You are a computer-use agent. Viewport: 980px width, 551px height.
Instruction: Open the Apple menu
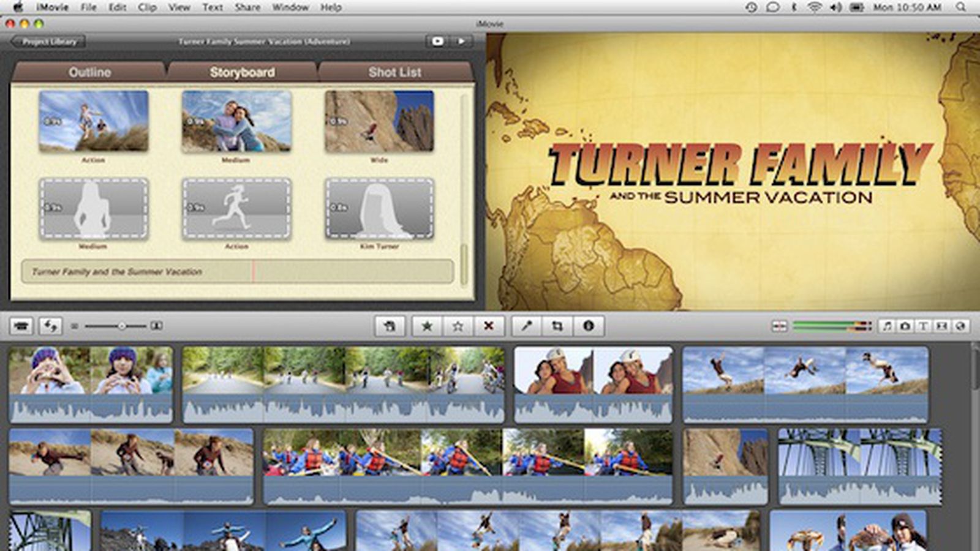coord(18,7)
